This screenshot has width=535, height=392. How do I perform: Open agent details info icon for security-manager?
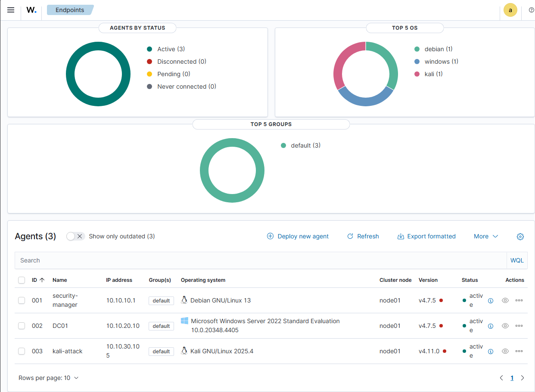[x=491, y=300]
